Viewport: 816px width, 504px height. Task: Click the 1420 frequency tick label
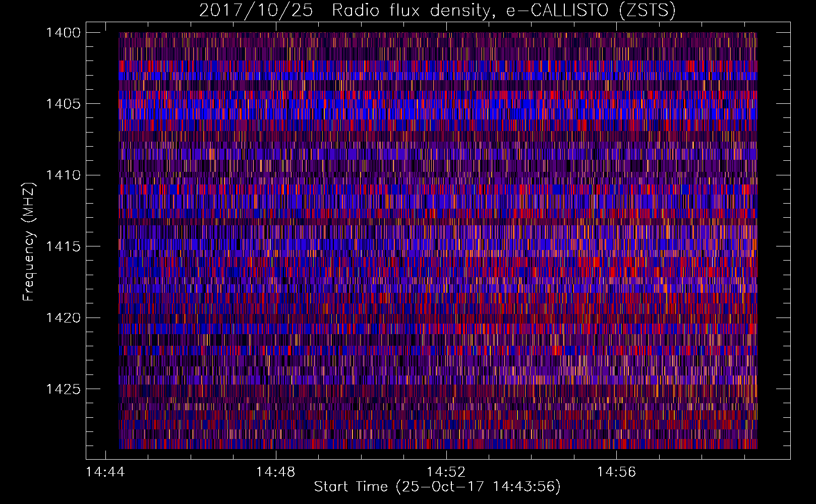[63, 318]
